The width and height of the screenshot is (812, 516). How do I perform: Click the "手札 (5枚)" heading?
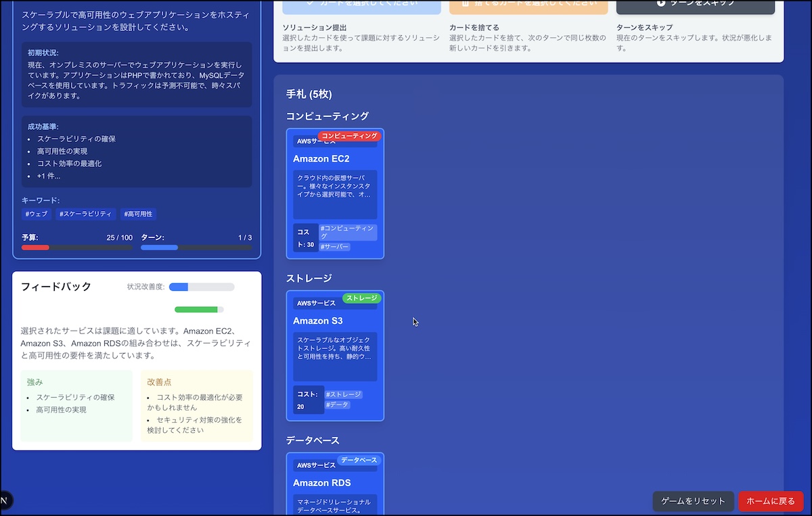click(x=309, y=94)
